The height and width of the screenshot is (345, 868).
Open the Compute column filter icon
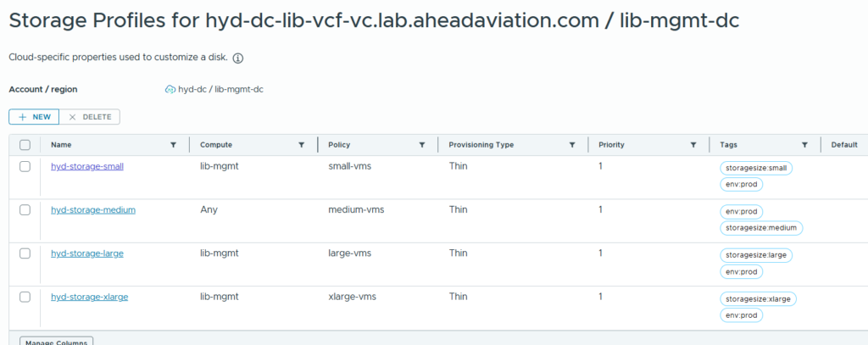click(302, 145)
